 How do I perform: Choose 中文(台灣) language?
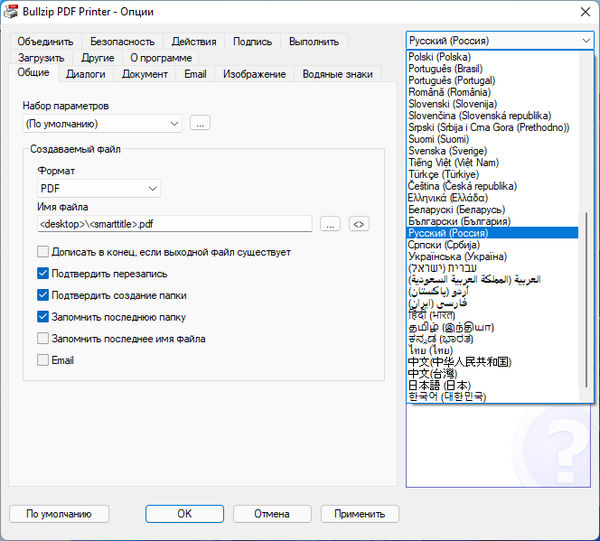click(x=492, y=374)
